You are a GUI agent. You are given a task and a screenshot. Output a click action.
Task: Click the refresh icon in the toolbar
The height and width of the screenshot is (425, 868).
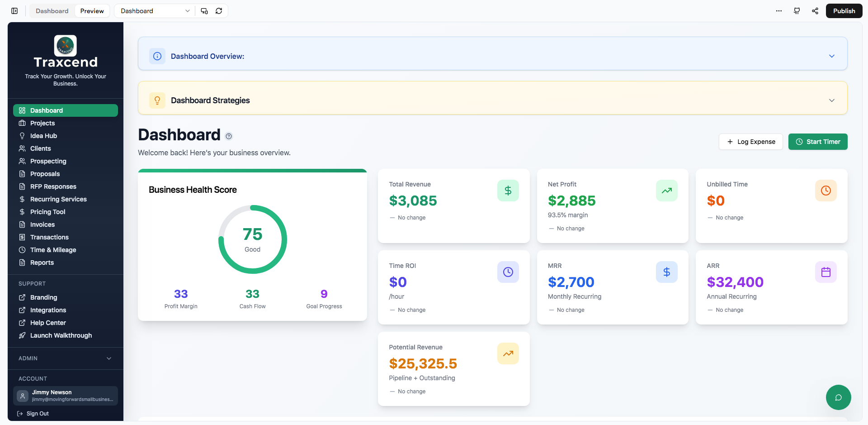(219, 11)
